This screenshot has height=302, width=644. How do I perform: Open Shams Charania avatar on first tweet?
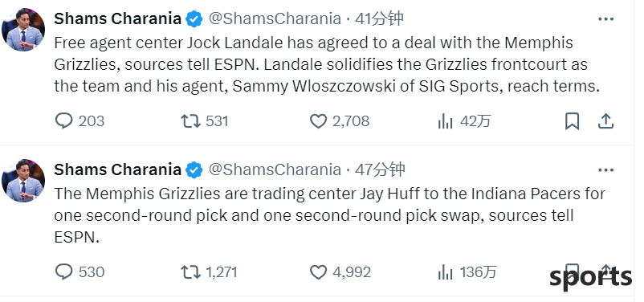(x=23, y=30)
